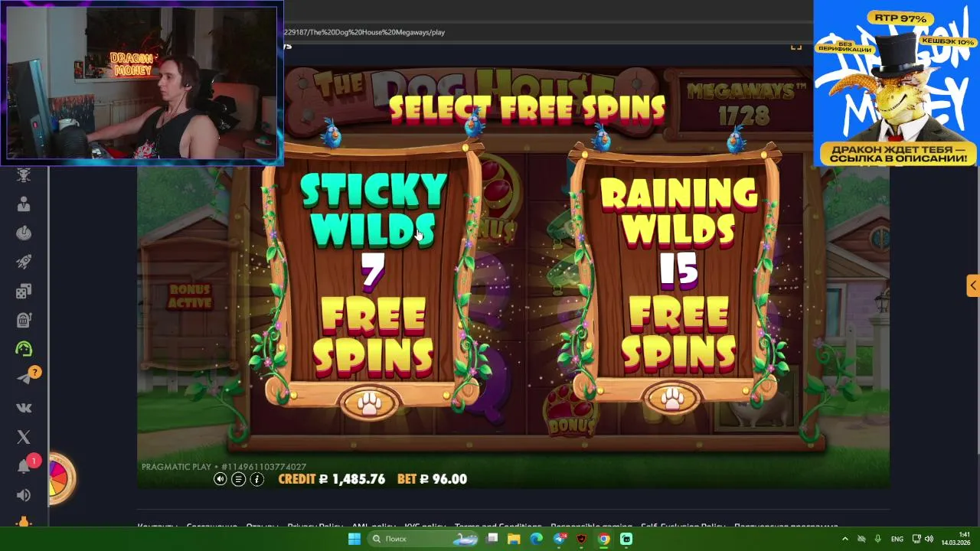This screenshot has height=551, width=980.
Task: Click the CREDIT 1,485.76 balance text
Action: click(332, 479)
